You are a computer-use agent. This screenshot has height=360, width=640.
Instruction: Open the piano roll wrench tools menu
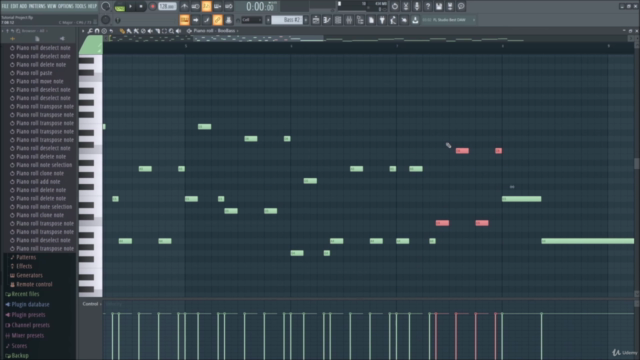(x=90, y=31)
